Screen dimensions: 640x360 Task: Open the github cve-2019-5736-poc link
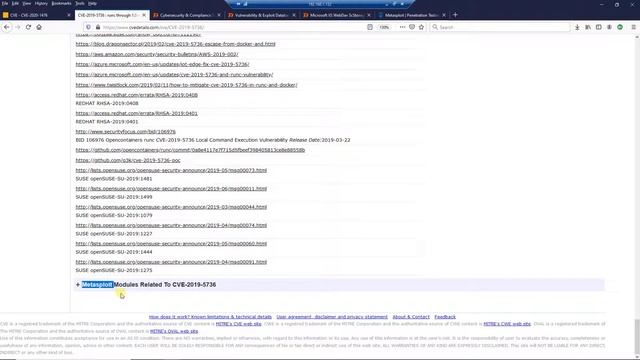pos(128,160)
